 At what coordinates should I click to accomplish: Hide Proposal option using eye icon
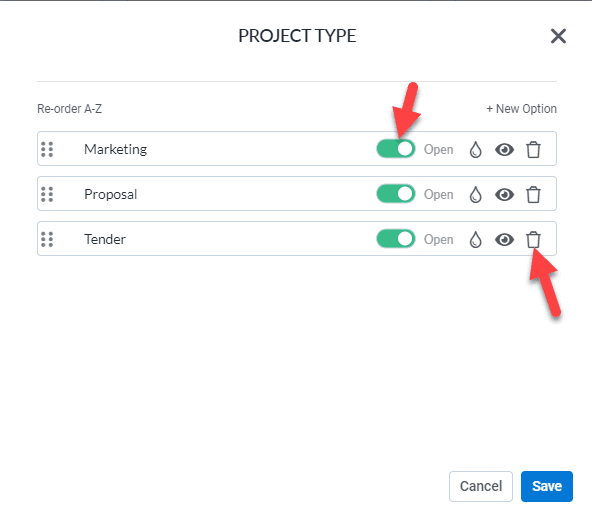tap(504, 195)
